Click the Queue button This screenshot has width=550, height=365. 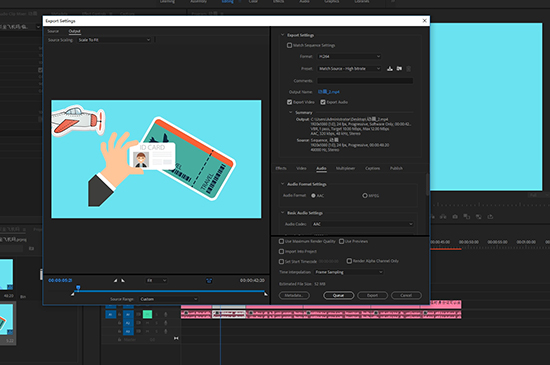(x=338, y=295)
